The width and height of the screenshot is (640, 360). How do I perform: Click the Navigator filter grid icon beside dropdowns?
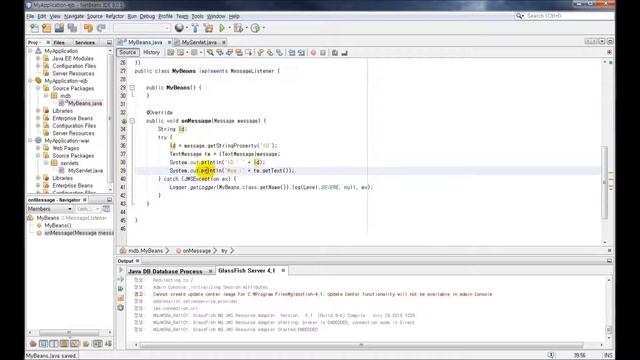click(106, 209)
